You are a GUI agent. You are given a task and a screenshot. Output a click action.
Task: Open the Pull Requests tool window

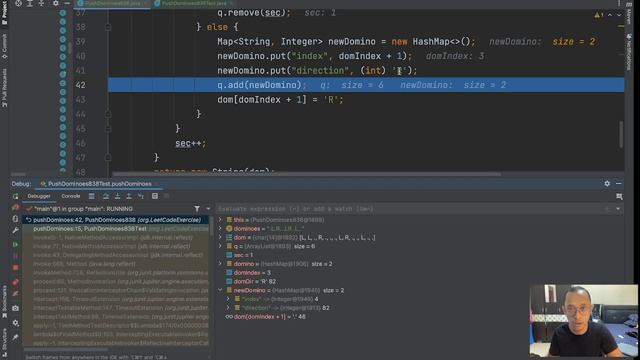coord(4,88)
